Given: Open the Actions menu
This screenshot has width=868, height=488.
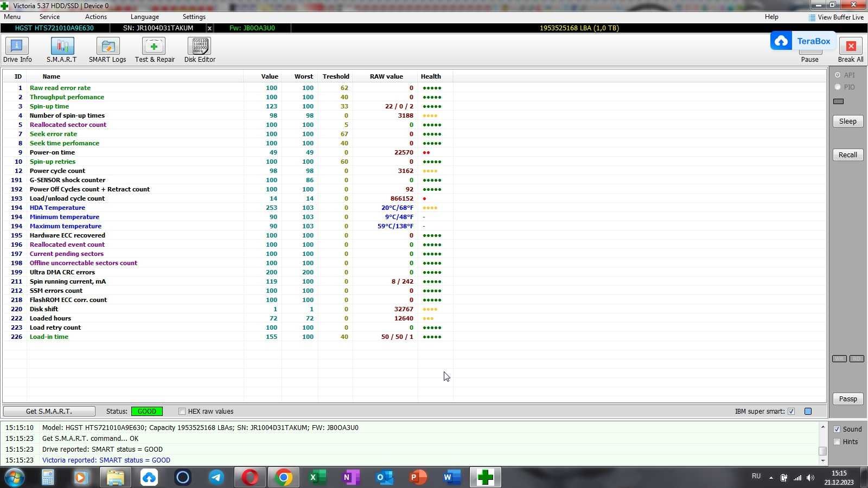Looking at the screenshot, I should point(96,17).
